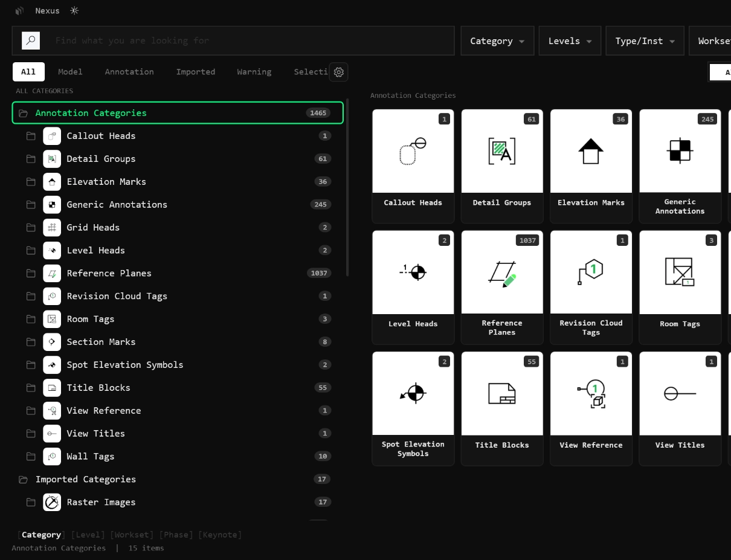This screenshot has height=560, width=731.
Task: Select the All filter tab
Action: pos(28,72)
